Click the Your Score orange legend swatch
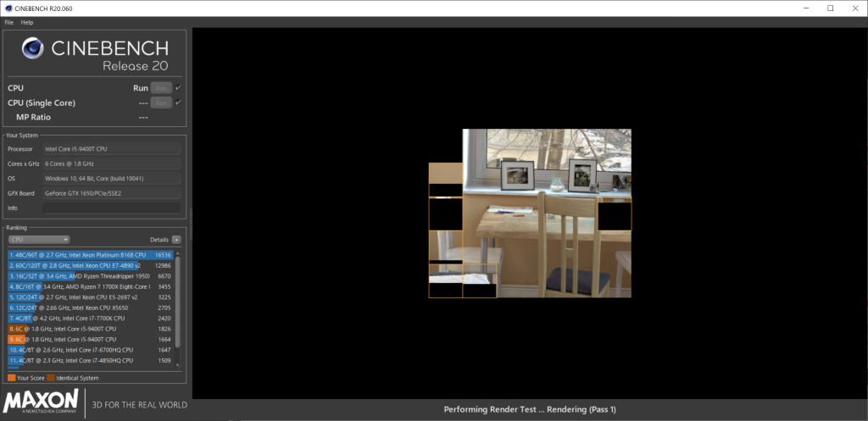The image size is (868, 421). click(12, 378)
